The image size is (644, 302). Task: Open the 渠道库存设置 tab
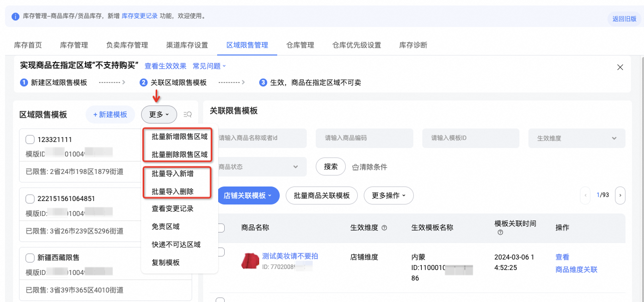(x=187, y=45)
